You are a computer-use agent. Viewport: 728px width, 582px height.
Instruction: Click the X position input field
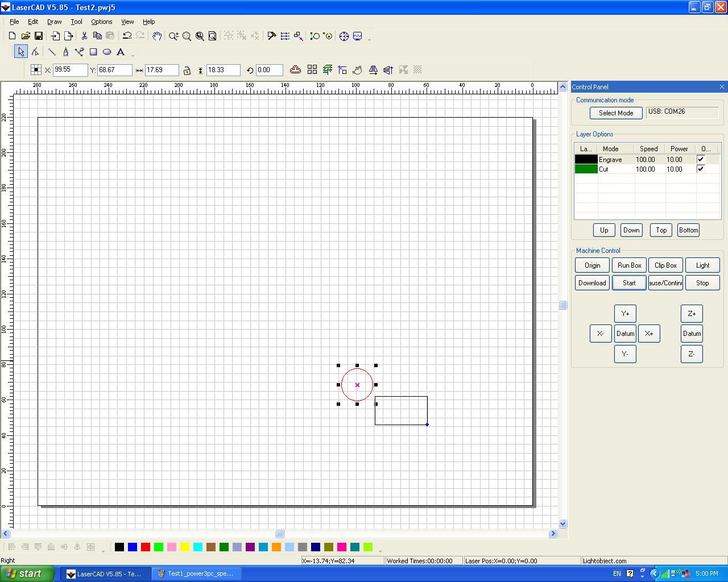pyautogui.click(x=70, y=70)
